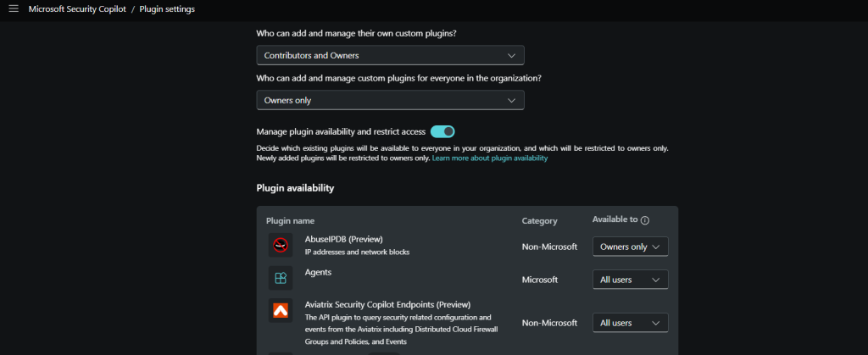The height and width of the screenshot is (355, 868).
Task: Click the Plugin settings breadcrumb
Action: tap(167, 9)
